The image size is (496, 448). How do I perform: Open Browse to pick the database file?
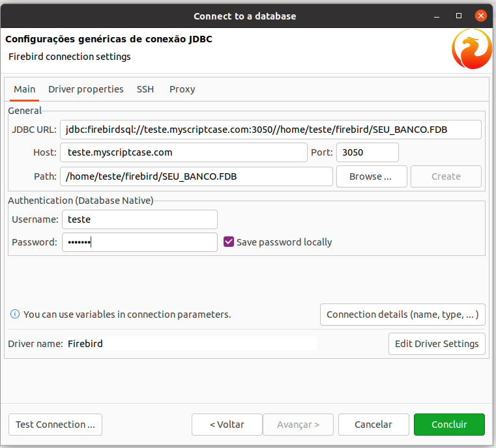click(x=372, y=176)
